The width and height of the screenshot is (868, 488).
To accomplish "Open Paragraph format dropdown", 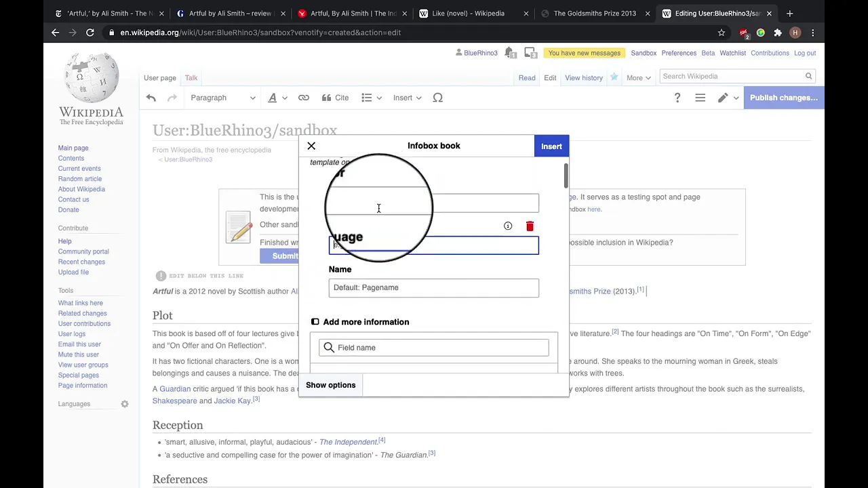I will click(x=223, y=98).
